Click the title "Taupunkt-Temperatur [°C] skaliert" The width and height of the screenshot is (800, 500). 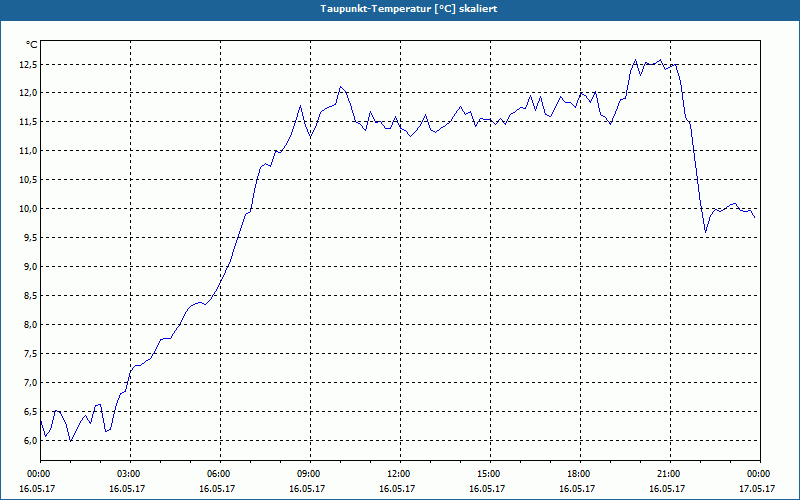[x=408, y=9]
